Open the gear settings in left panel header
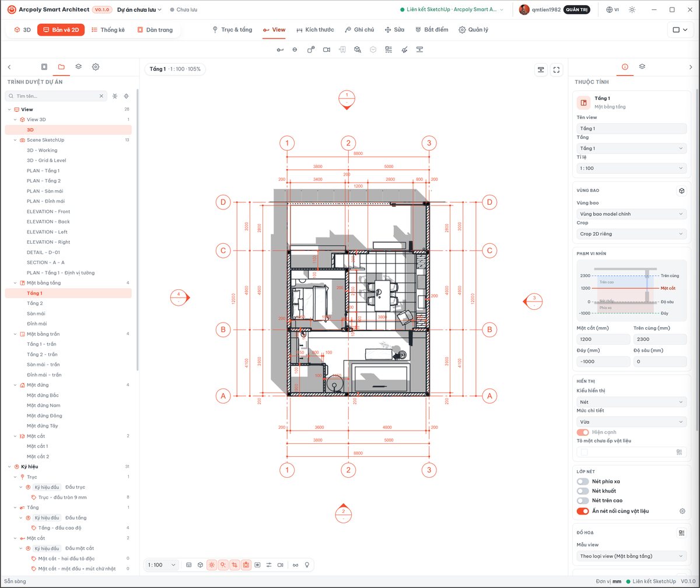Image resolution: width=700 pixels, height=588 pixels. [96, 67]
